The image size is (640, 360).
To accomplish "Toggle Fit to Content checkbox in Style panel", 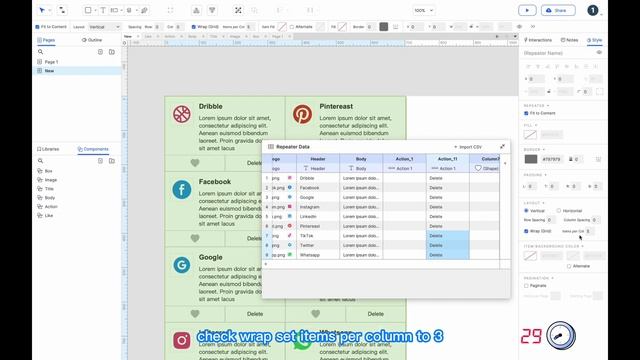I will [526, 113].
